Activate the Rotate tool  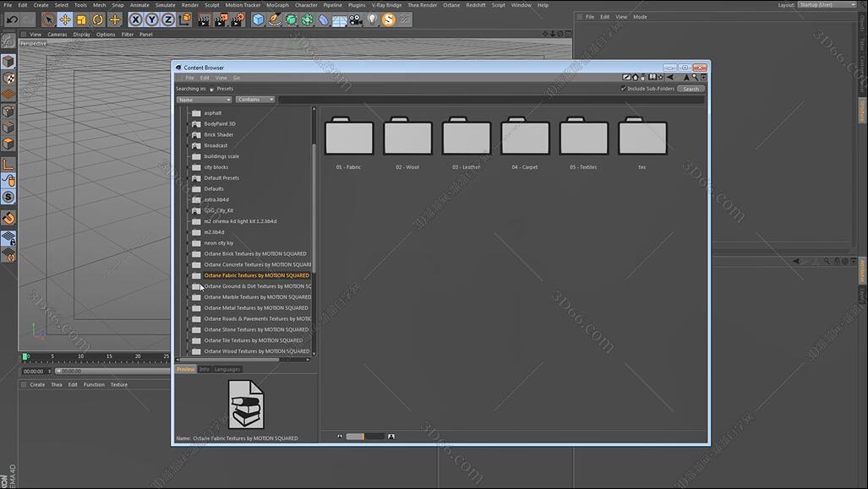click(x=98, y=20)
